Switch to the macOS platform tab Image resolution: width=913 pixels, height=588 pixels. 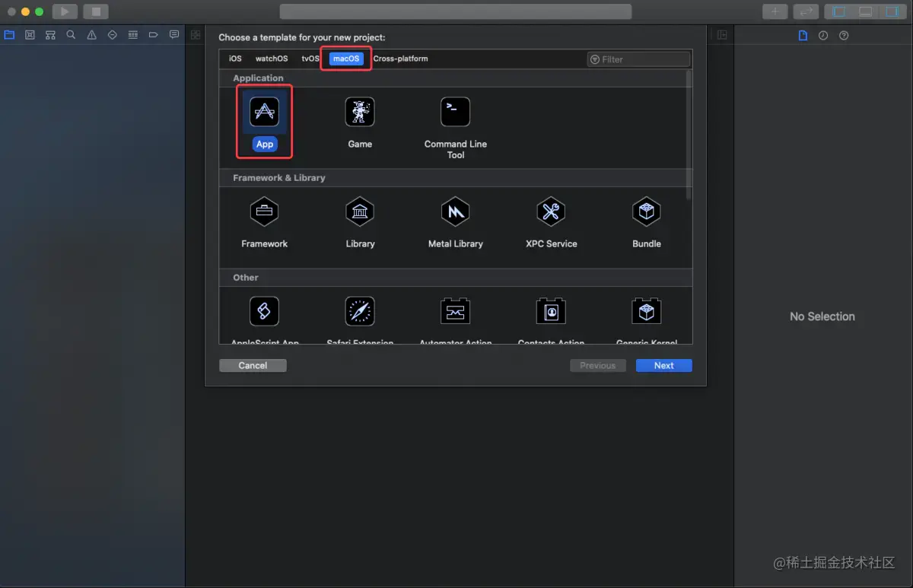point(346,59)
